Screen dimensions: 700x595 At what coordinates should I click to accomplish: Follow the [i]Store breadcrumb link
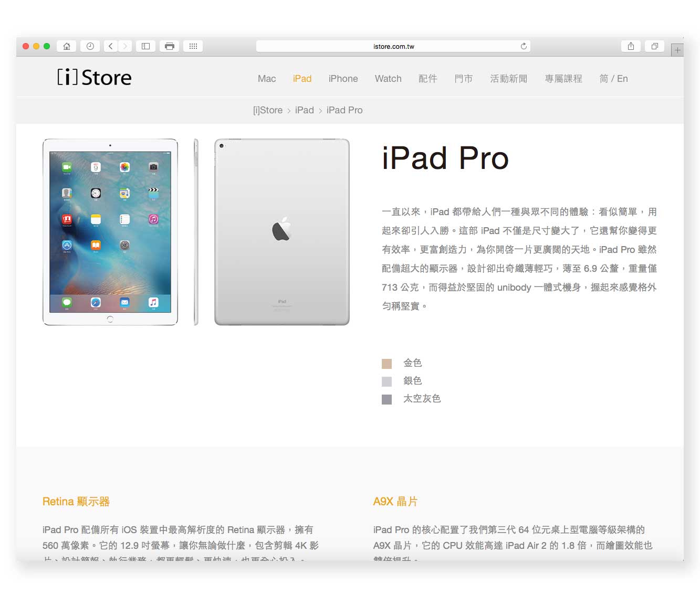coord(268,110)
